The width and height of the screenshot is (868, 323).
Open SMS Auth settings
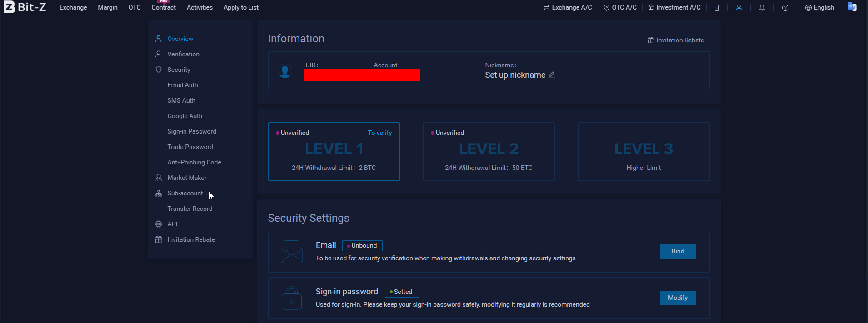[x=181, y=100]
